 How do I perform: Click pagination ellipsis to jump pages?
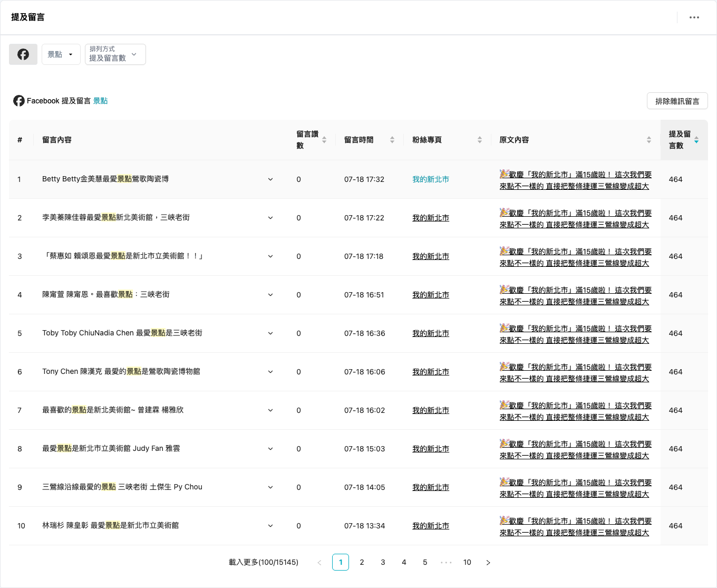click(x=446, y=563)
